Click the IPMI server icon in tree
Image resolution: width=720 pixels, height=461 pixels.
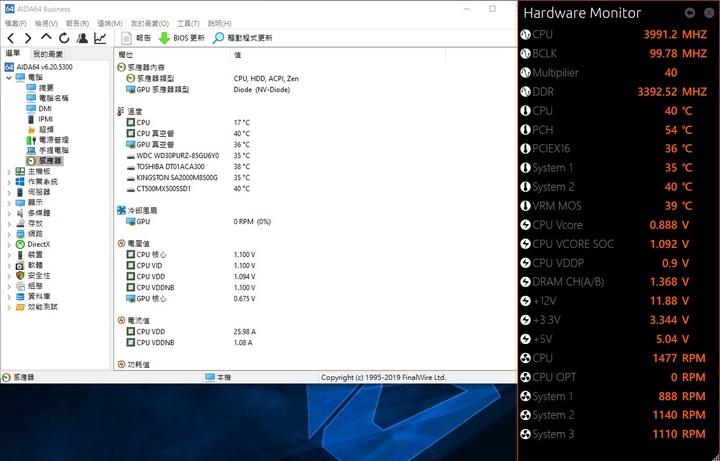pyautogui.click(x=31, y=119)
